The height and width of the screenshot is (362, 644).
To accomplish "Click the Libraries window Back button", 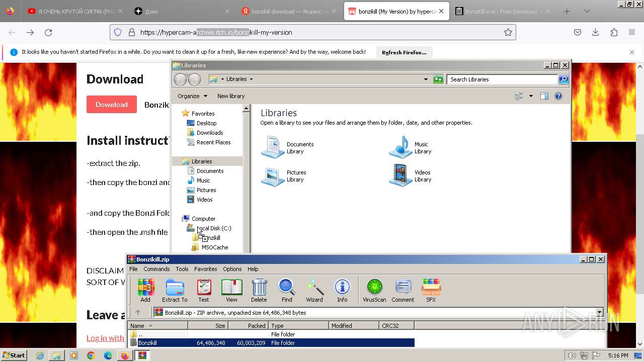I will point(180,79).
